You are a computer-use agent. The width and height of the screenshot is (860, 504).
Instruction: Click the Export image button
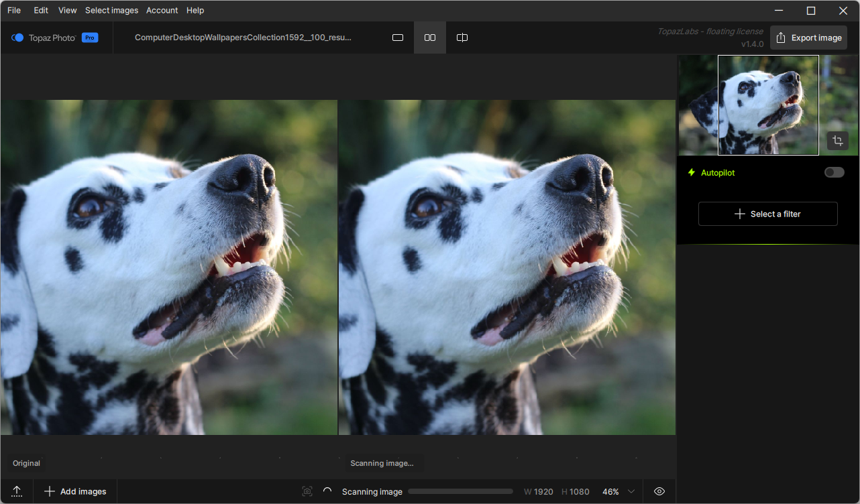tap(808, 38)
